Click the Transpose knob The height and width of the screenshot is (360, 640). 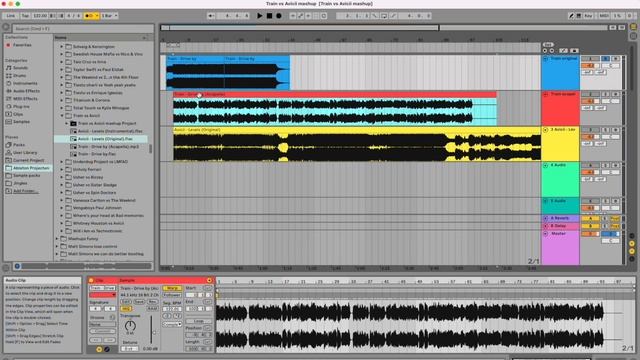click(x=130, y=326)
